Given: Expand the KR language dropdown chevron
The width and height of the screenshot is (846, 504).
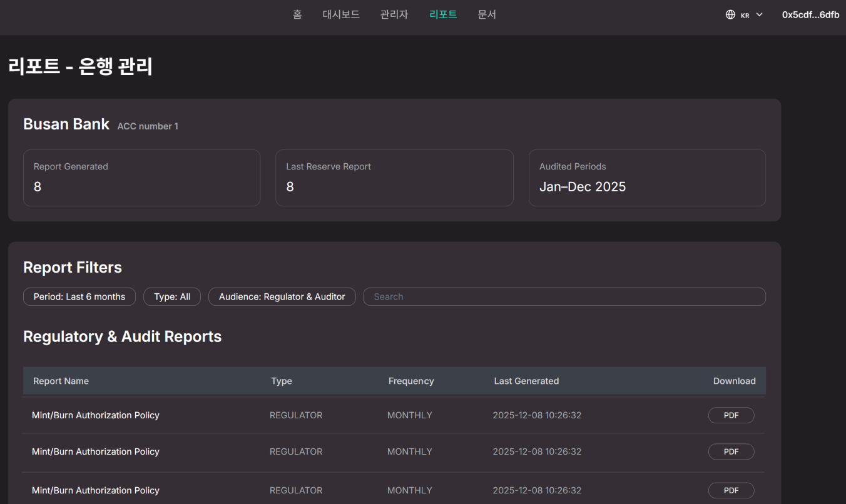Looking at the screenshot, I should 760,14.
